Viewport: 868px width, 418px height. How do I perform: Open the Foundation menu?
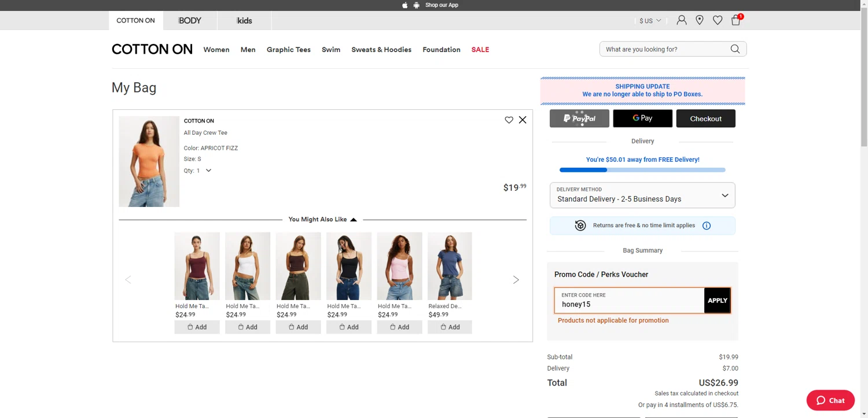[x=442, y=50]
